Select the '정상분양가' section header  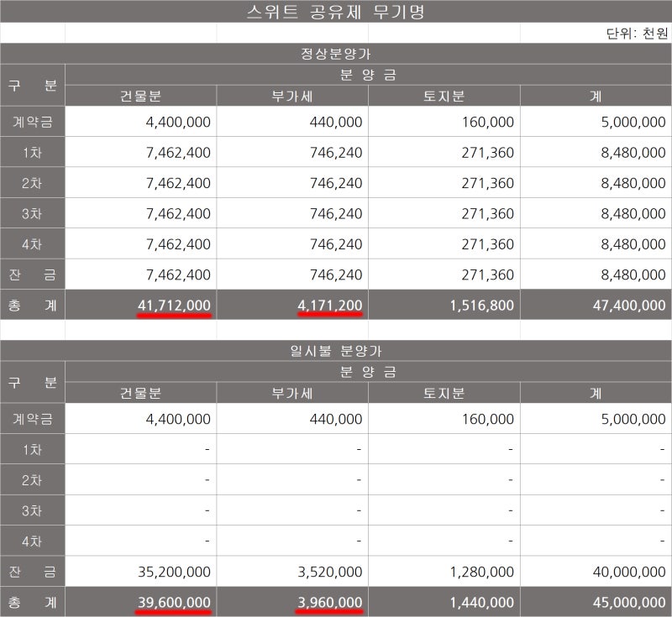335,54
